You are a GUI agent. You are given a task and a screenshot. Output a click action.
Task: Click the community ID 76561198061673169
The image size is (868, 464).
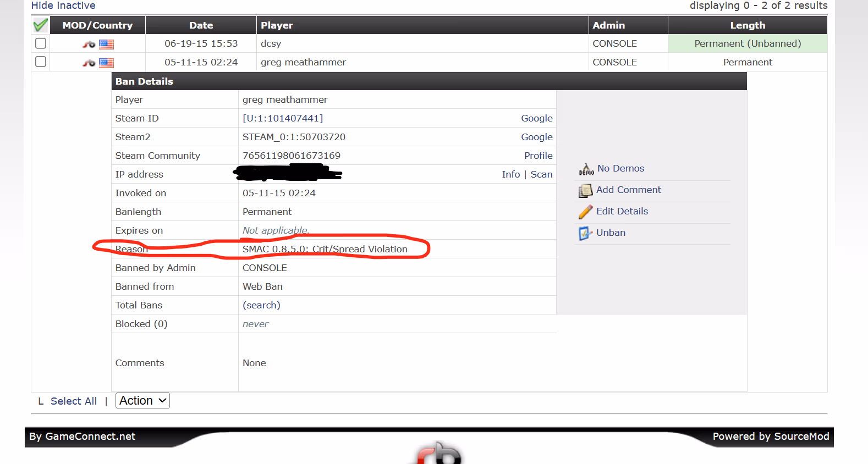click(x=292, y=156)
